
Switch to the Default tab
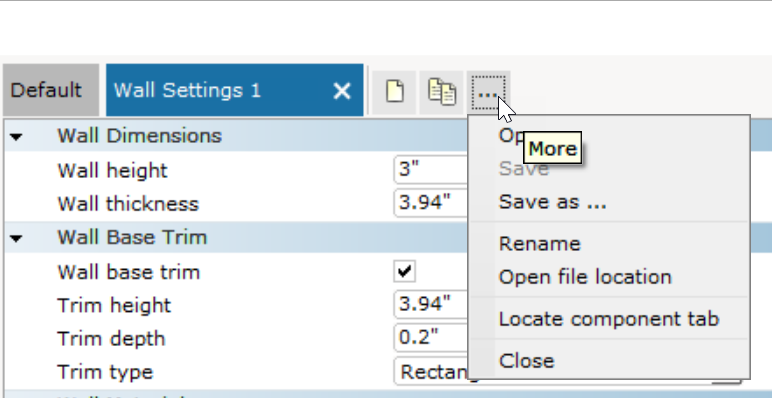51,90
